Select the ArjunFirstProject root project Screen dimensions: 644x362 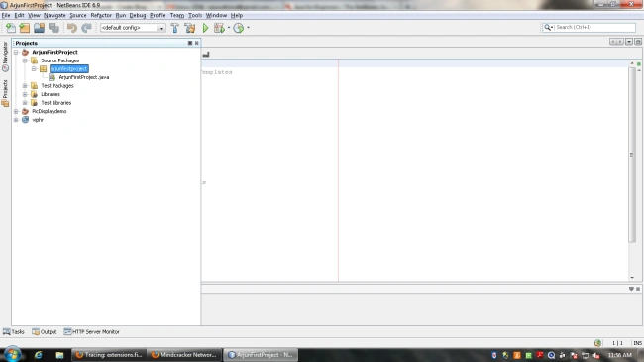tap(54, 53)
